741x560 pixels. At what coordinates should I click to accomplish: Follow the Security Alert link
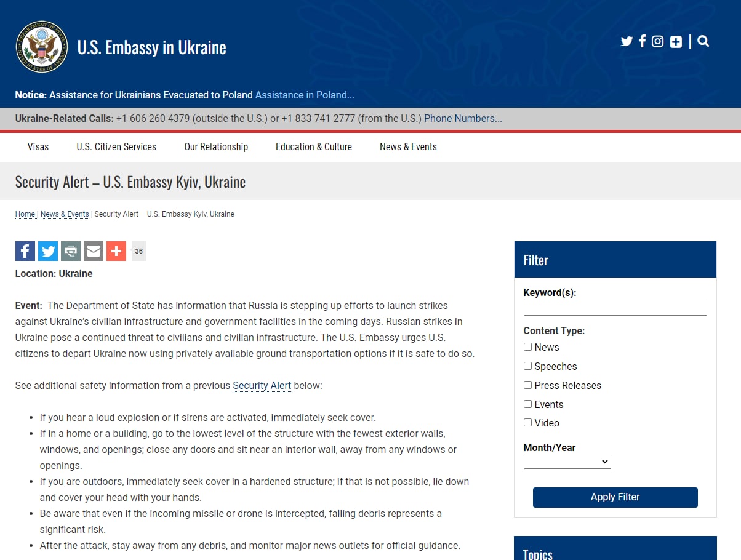coord(262,386)
